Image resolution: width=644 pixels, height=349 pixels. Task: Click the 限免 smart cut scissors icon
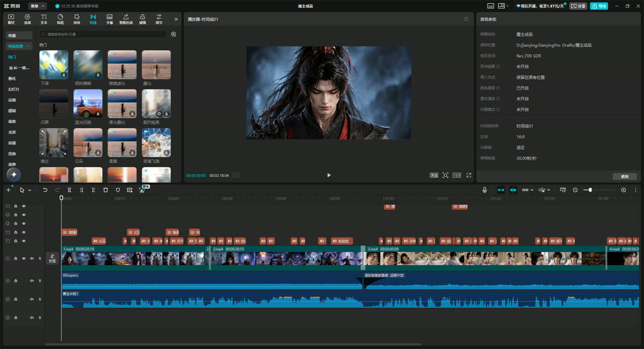(142, 190)
